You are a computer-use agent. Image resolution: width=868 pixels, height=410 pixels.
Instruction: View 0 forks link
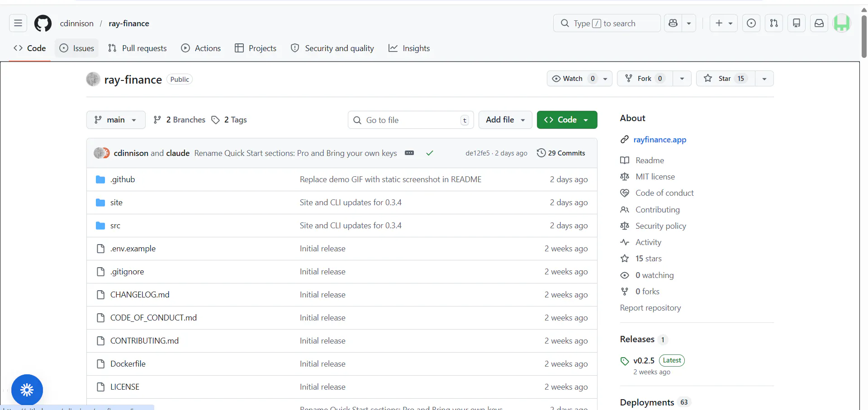tap(647, 292)
